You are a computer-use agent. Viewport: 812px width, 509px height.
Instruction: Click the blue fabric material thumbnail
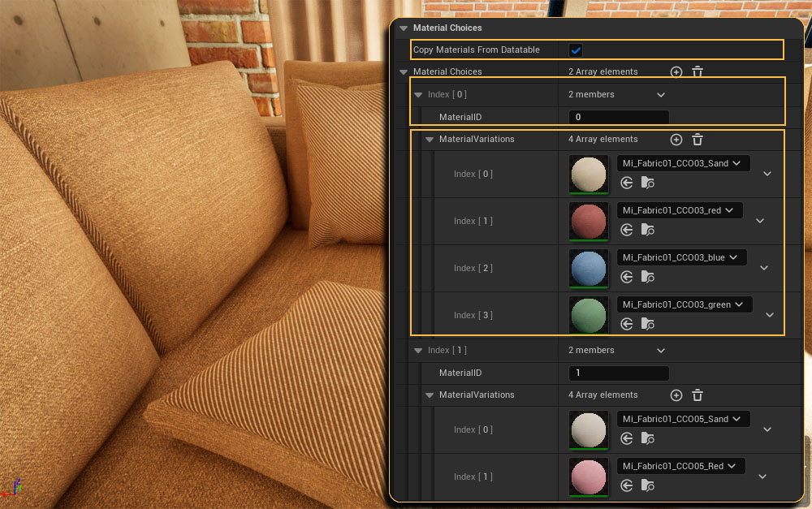click(x=589, y=268)
